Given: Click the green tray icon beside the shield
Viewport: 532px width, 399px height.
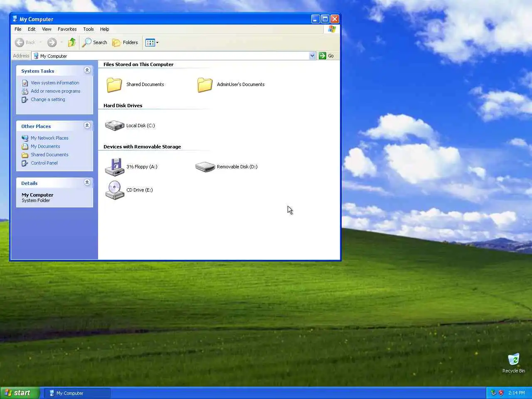Looking at the screenshot, I should (x=493, y=393).
